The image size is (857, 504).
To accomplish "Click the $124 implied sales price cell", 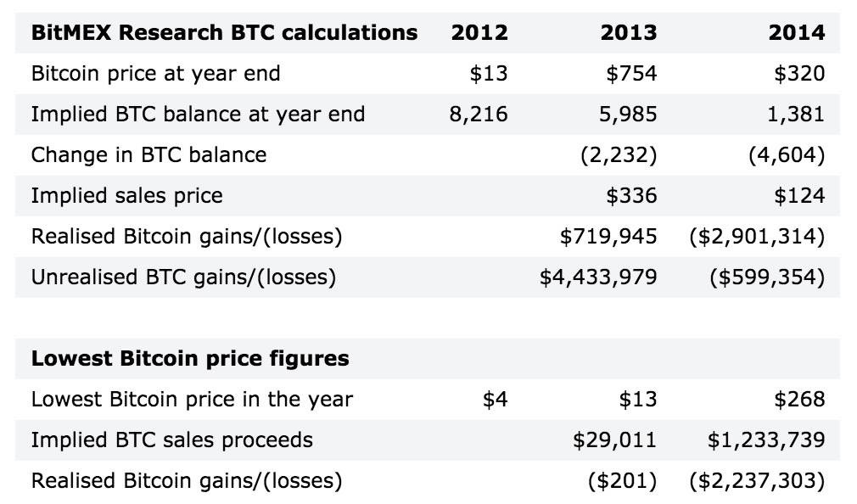I will [799, 196].
